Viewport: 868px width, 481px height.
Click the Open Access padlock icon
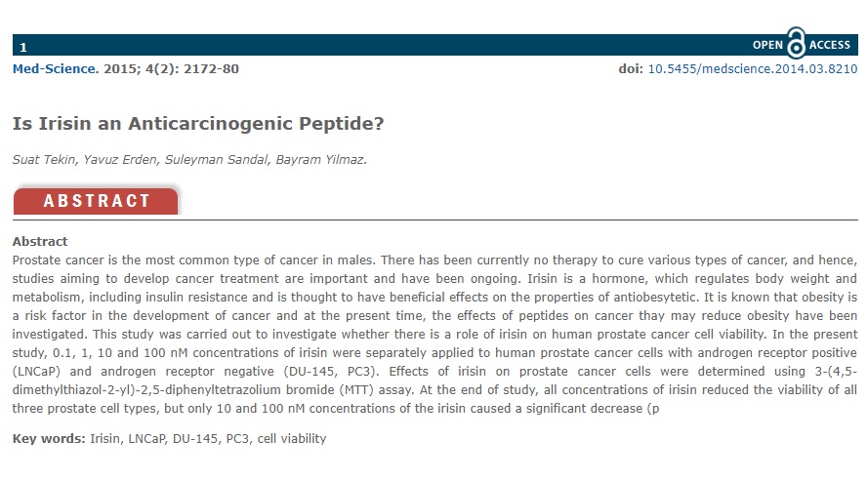796,43
